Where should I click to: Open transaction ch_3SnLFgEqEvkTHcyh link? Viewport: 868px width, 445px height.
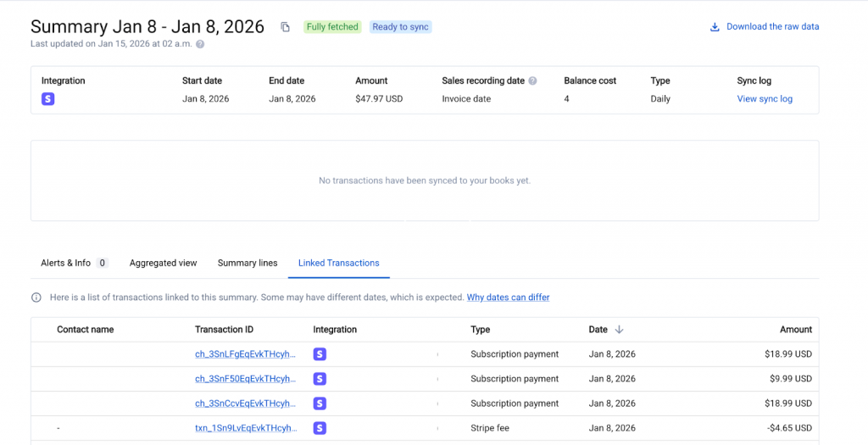245,354
